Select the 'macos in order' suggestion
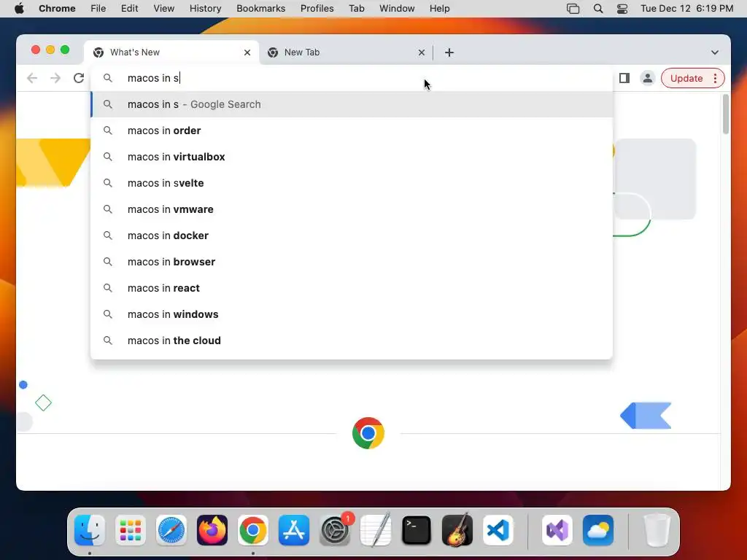 point(352,131)
